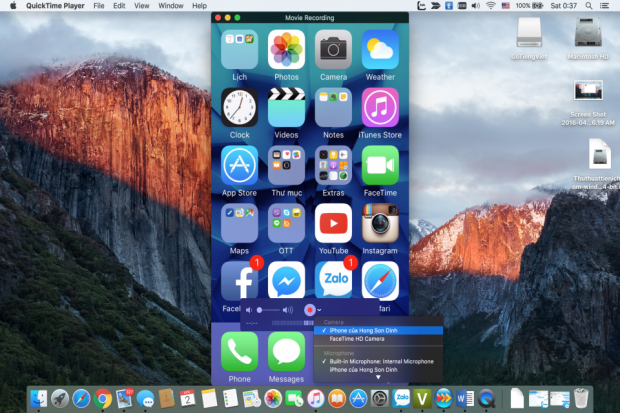Open the File menu
The height and width of the screenshot is (413, 620).
pos(98,6)
